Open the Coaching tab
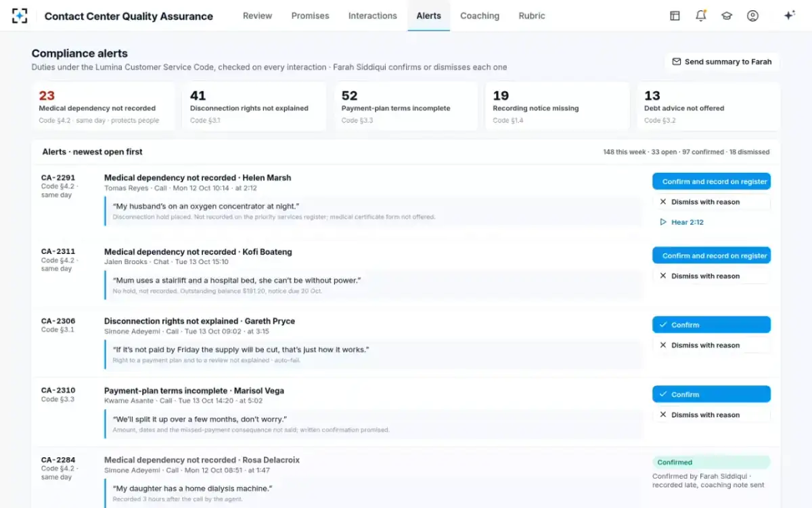This screenshot has width=812, height=508. click(x=480, y=16)
